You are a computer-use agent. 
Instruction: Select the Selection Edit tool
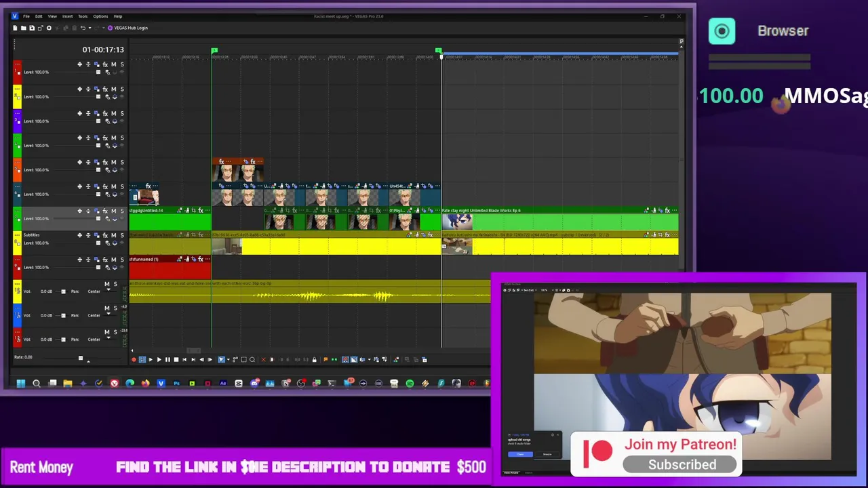click(243, 359)
